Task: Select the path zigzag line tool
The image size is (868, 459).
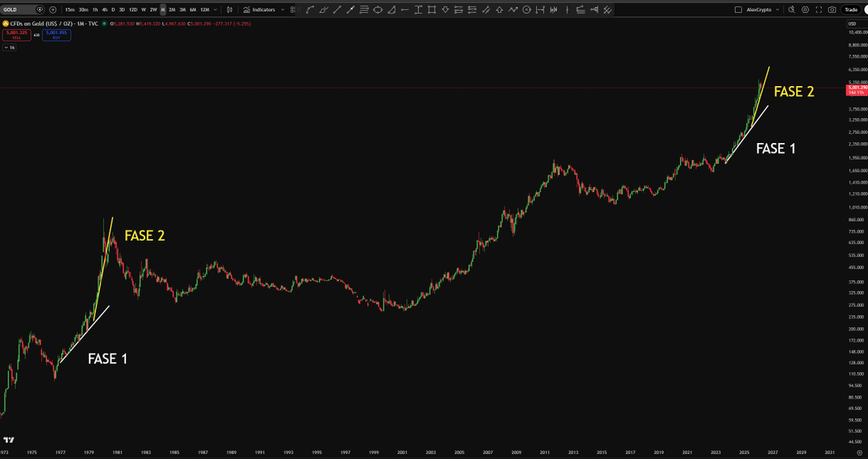Action: pyautogui.click(x=513, y=10)
